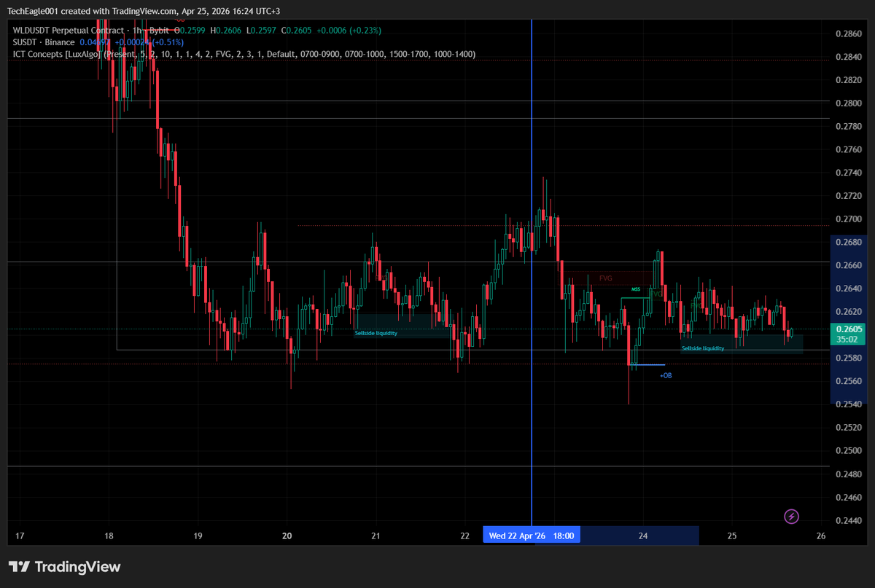The width and height of the screenshot is (875, 588).
Task: Click the current price label 0.2605
Action: pos(850,329)
